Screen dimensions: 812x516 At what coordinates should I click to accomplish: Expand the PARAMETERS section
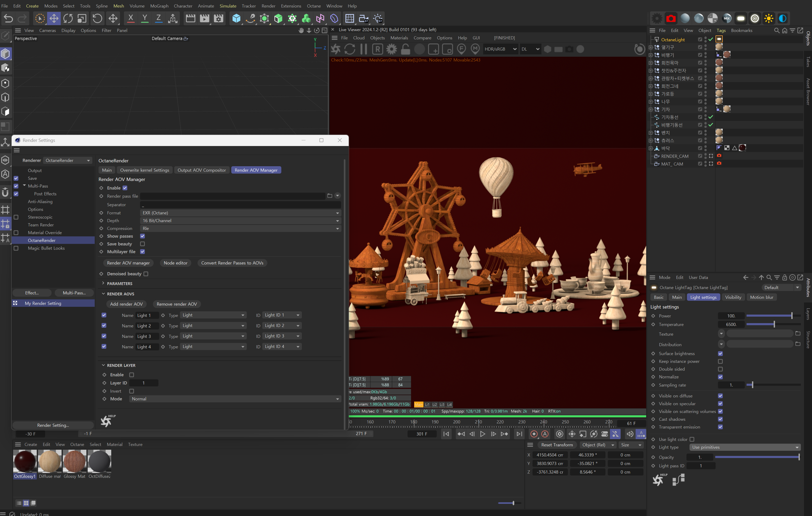119,284
